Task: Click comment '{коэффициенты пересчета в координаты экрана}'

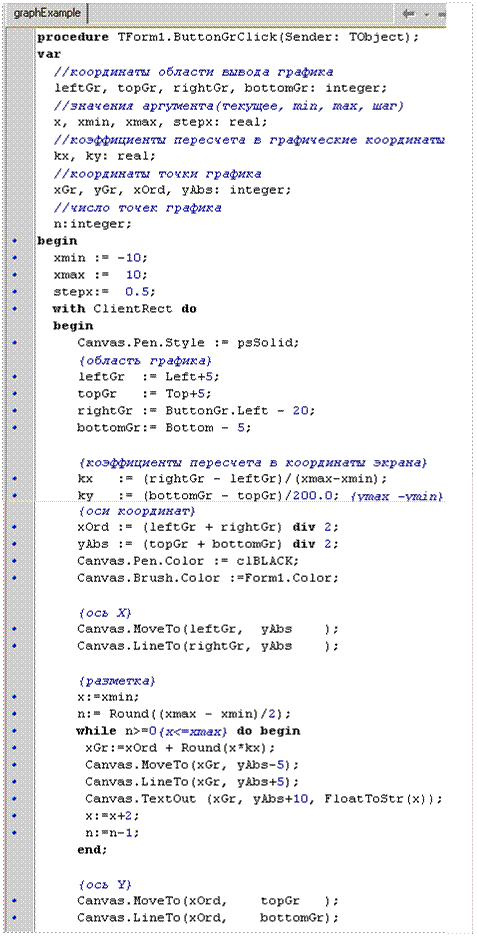Action: pos(252,463)
